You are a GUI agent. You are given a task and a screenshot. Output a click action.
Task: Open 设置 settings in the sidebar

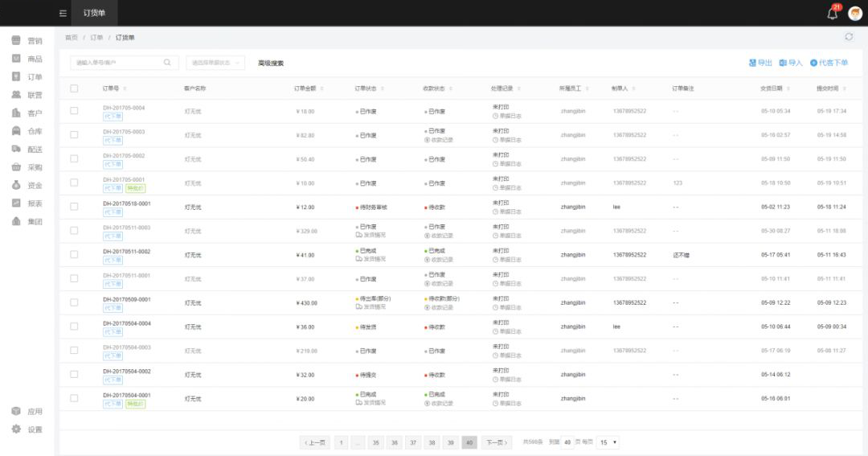click(x=27, y=429)
